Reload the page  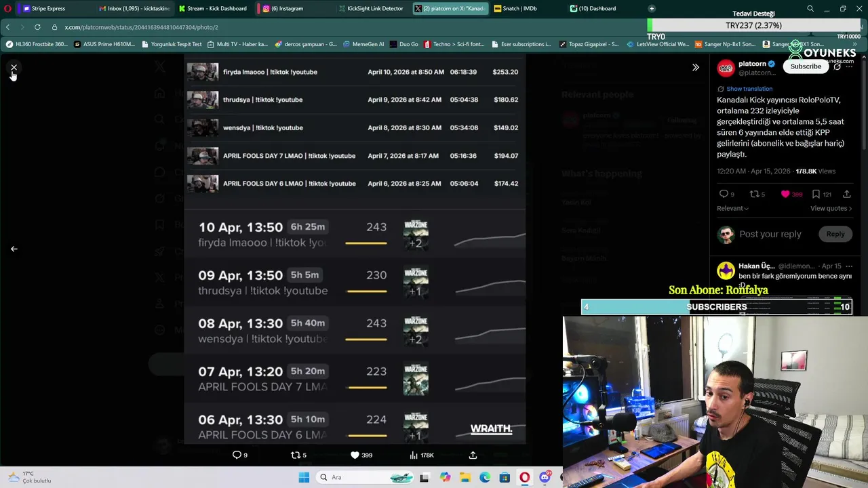[x=37, y=27]
